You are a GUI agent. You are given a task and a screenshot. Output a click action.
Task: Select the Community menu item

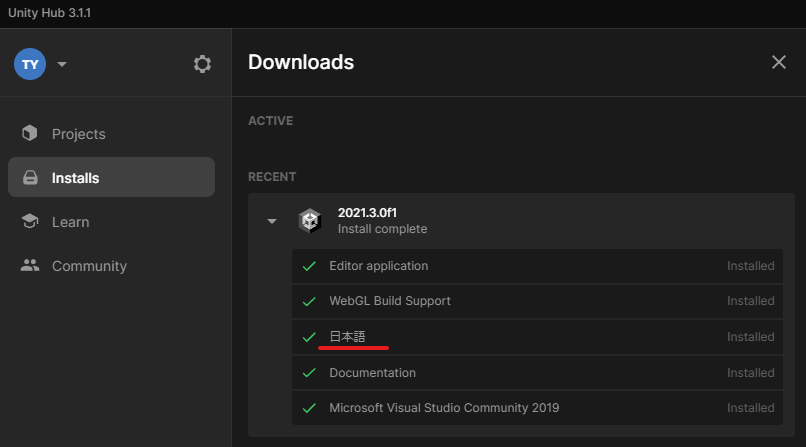point(89,266)
